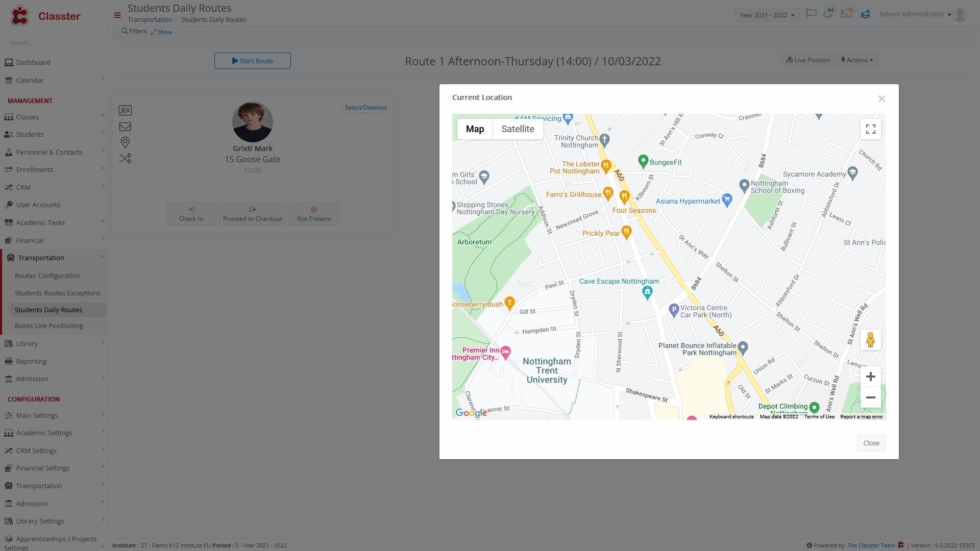Viewport: 980px width, 551px height.
Task: Click Trinity Church Nottingham marker
Action: click(604, 139)
